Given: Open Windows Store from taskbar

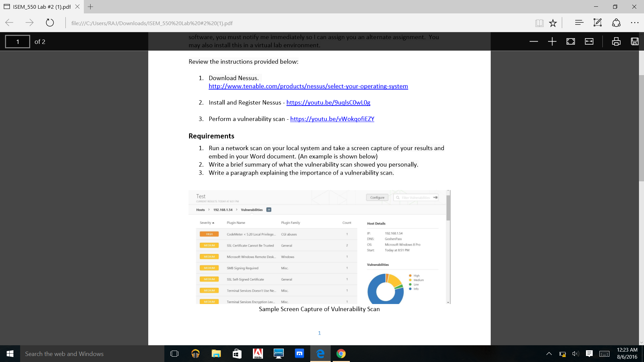Looking at the screenshot, I should [237, 354].
